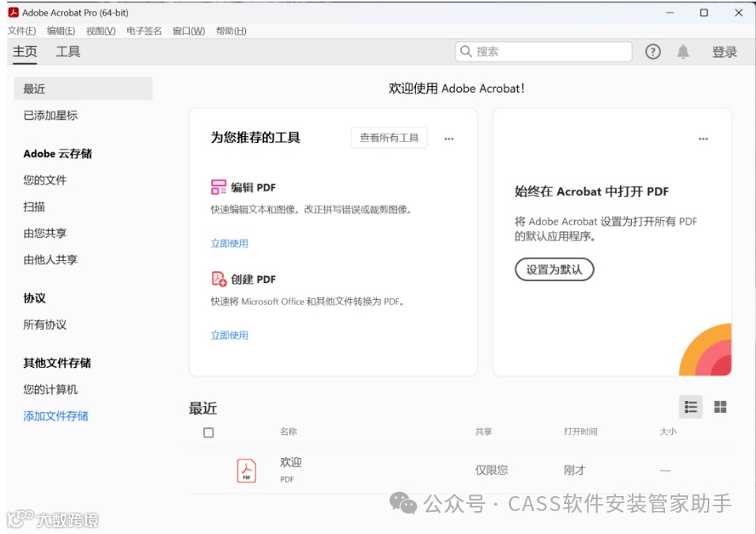
Task: Click the Edit PDF tool icon
Action: [x=218, y=187]
